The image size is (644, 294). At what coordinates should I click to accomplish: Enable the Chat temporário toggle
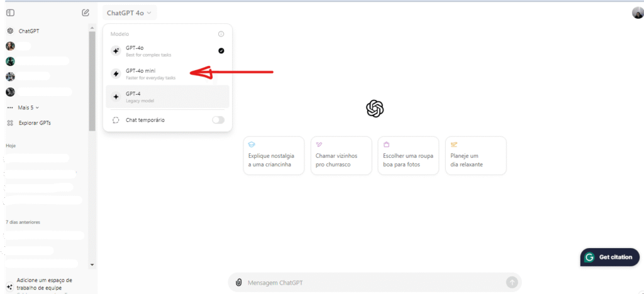click(218, 120)
